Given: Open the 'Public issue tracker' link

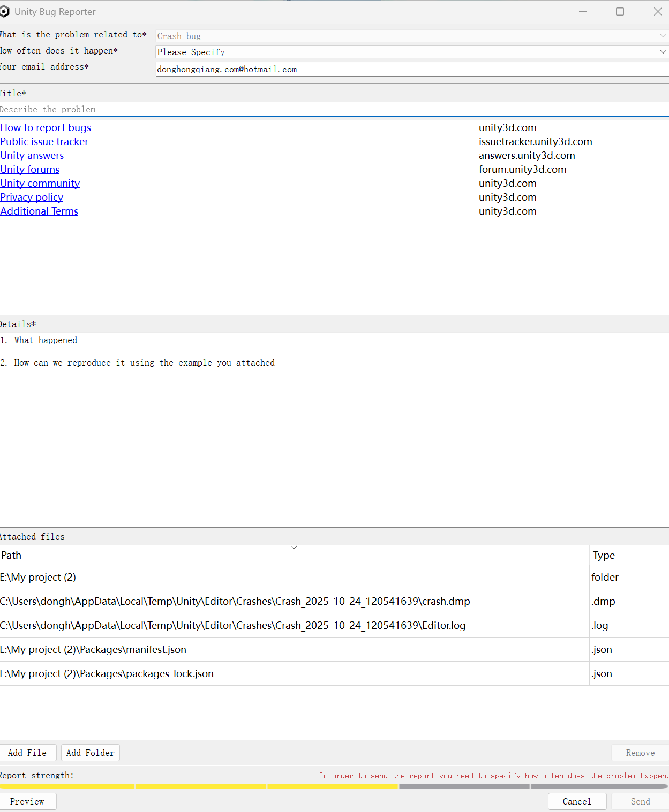Looking at the screenshot, I should click(x=44, y=141).
